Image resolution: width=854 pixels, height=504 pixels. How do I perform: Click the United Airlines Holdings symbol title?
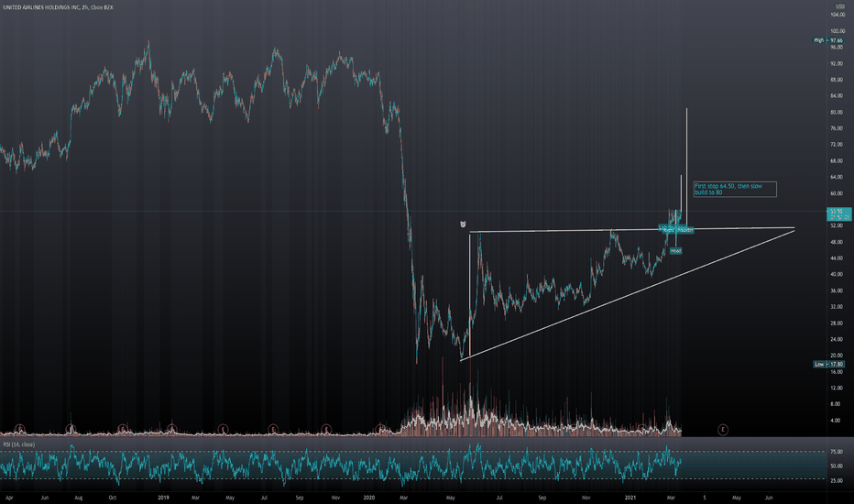click(57, 7)
